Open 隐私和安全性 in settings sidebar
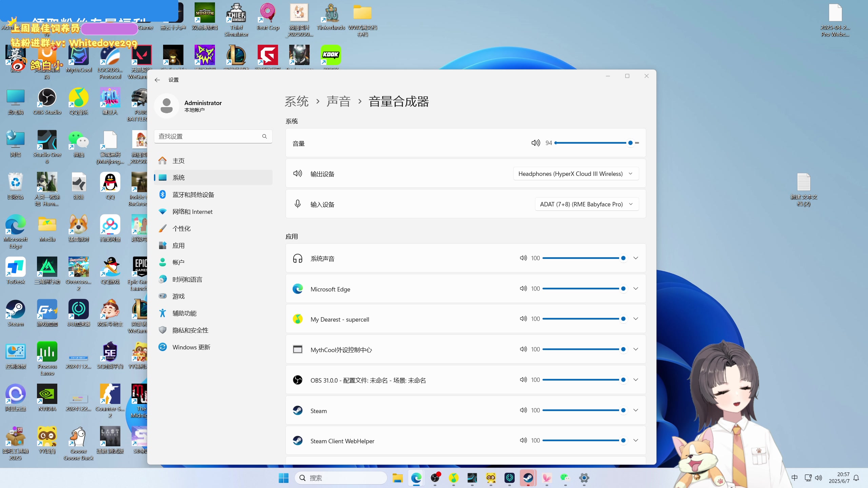The width and height of the screenshot is (868, 488). pyautogui.click(x=213, y=330)
